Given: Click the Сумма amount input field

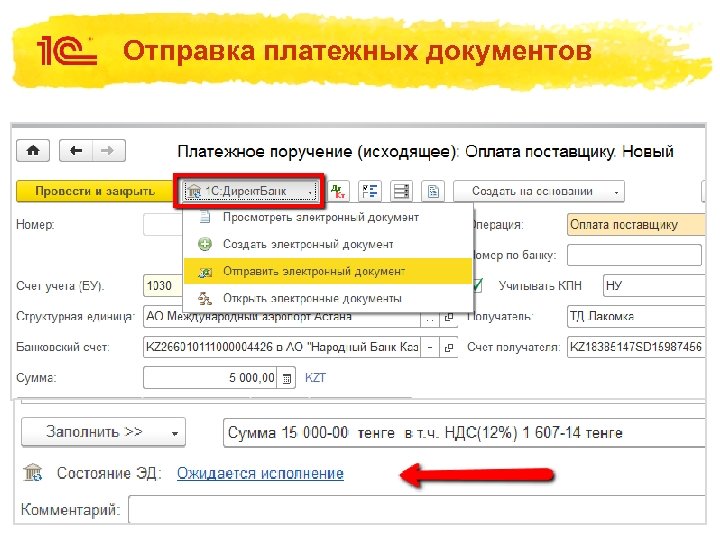Looking at the screenshot, I should pyautogui.click(x=210, y=378).
